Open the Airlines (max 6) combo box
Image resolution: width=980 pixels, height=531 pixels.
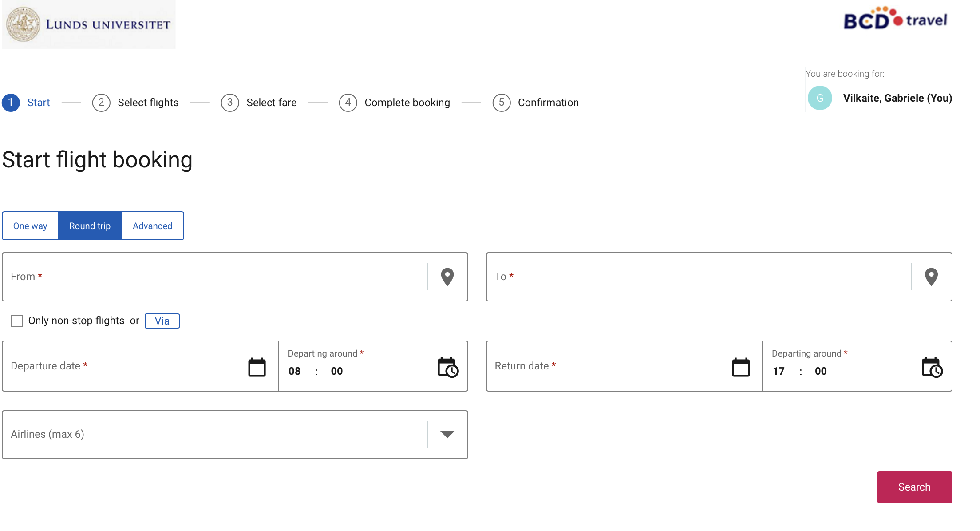[213, 434]
